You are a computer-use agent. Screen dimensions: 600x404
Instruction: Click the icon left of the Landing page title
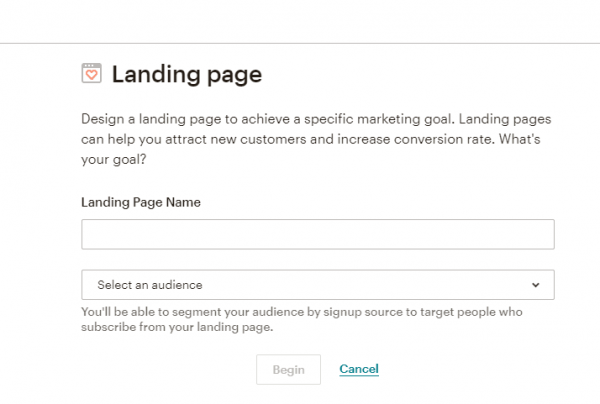click(91, 74)
